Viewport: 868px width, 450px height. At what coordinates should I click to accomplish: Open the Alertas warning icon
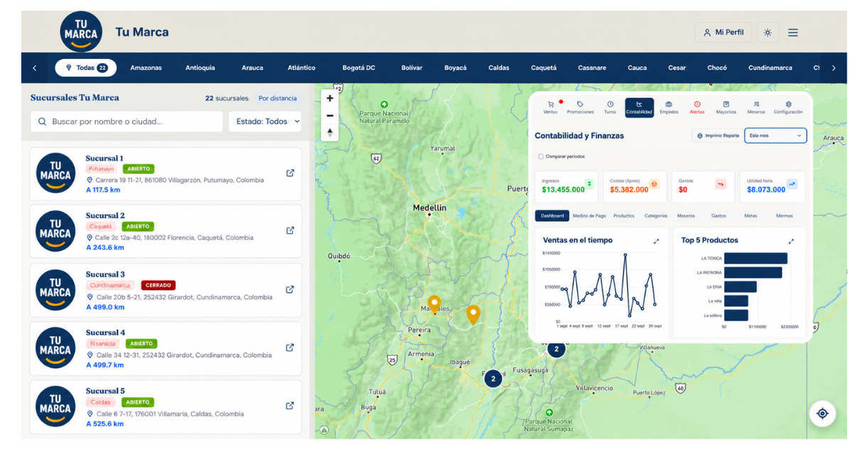(x=697, y=104)
